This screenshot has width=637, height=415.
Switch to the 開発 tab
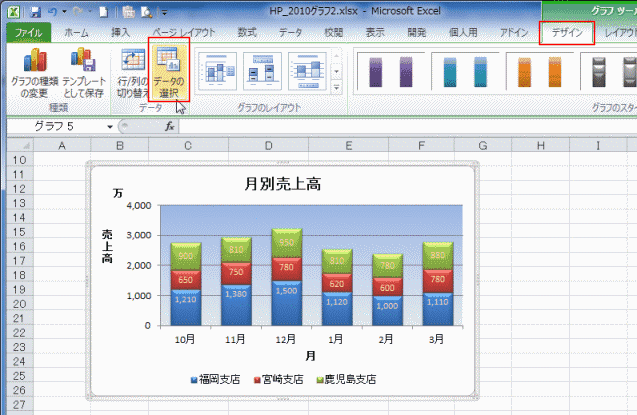(x=417, y=32)
